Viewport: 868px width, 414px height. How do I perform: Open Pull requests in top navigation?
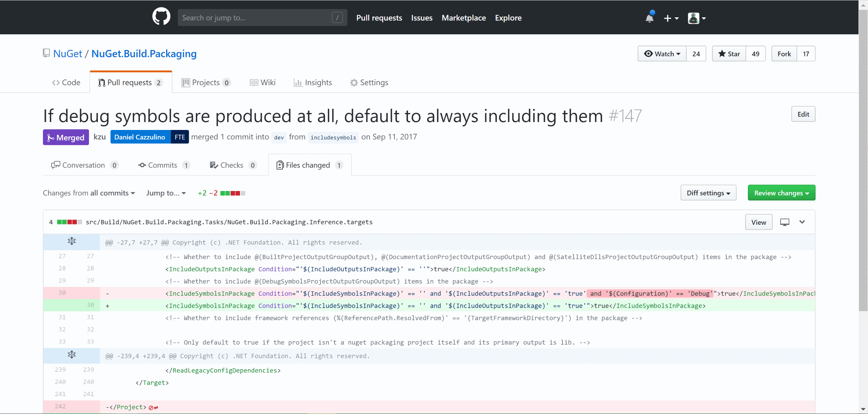point(379,18)
